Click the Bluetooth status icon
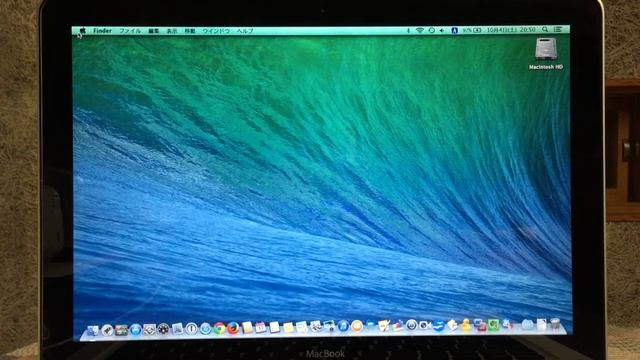640x360 pixels. [408, 30]
